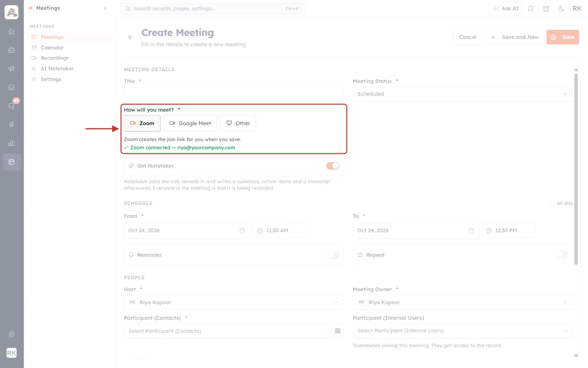Switch to dark mode via moon icon
588x368 pixels.
(x=561, y=9)
